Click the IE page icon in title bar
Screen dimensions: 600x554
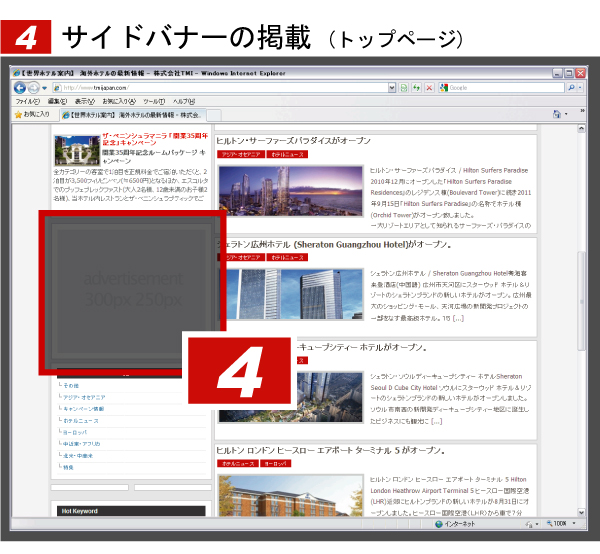(x=16, y=73)
